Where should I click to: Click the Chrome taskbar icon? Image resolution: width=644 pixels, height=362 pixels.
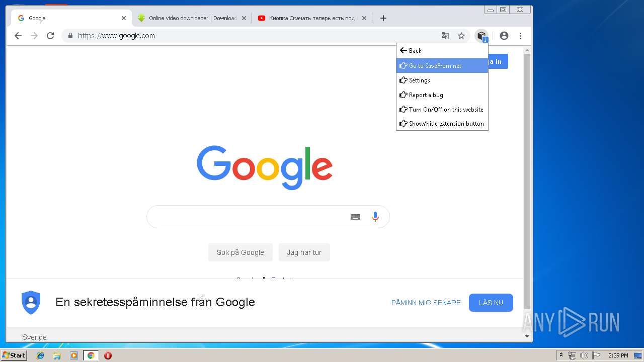91,355
